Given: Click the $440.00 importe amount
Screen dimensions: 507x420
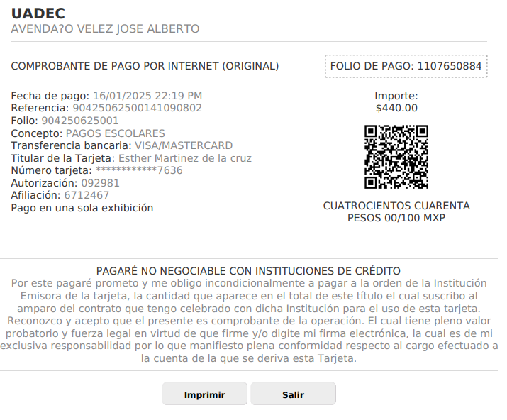Looking at the screenshot, I should [396, 108].
